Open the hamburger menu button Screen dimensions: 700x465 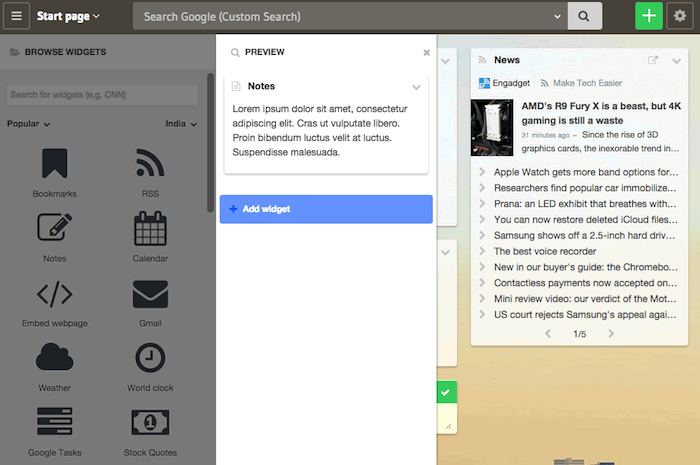tap(17, 16)
